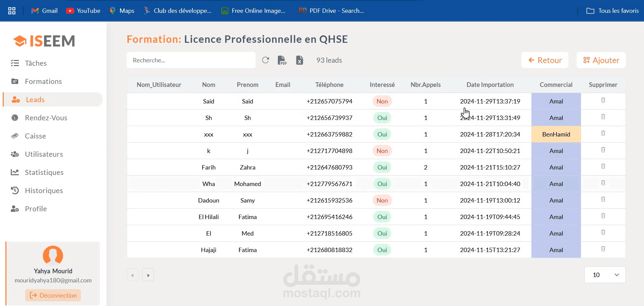644x306 pixels.
Task: Click Oui badge in the xxx row
Action: click(382, 134)
